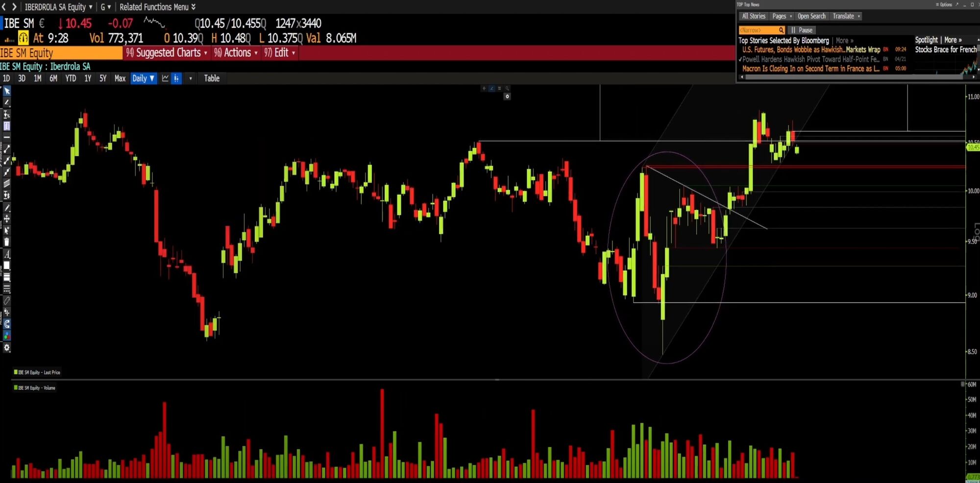Select the parallel channel drawing tool

[7, 184]
